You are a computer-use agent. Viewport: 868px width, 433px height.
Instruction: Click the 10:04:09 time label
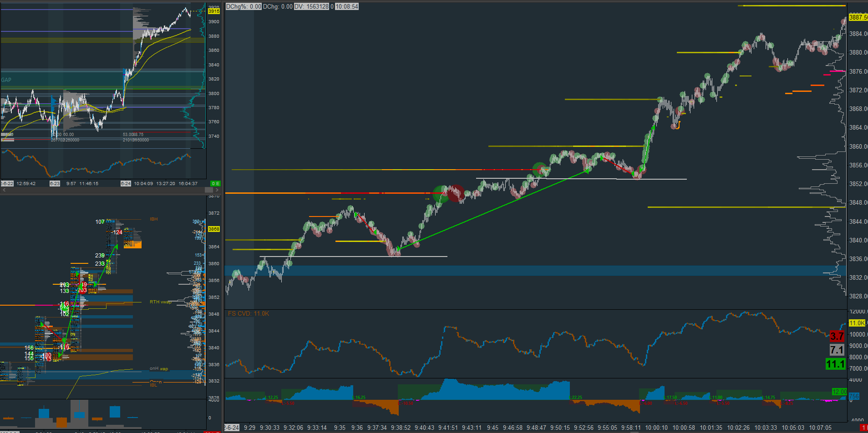point(143,184)
